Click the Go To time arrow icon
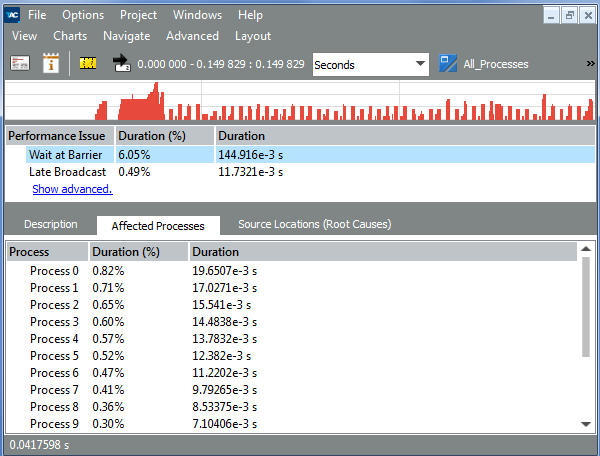 [122, 63]
